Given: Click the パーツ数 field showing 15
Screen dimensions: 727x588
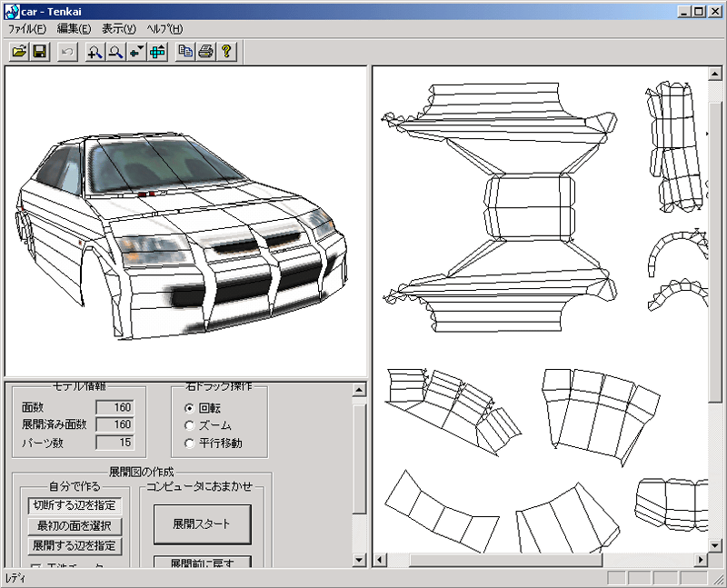Looking at the screenshot, I should 115,443.
